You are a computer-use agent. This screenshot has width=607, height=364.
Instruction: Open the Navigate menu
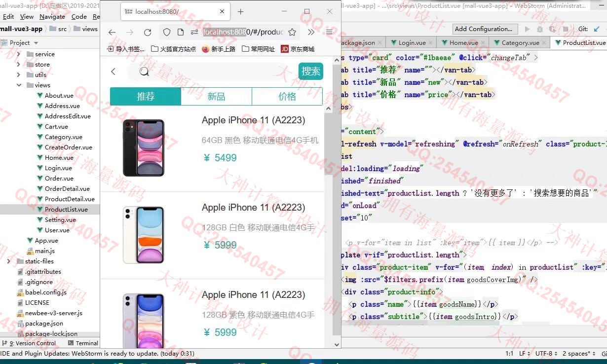point(52,16)
